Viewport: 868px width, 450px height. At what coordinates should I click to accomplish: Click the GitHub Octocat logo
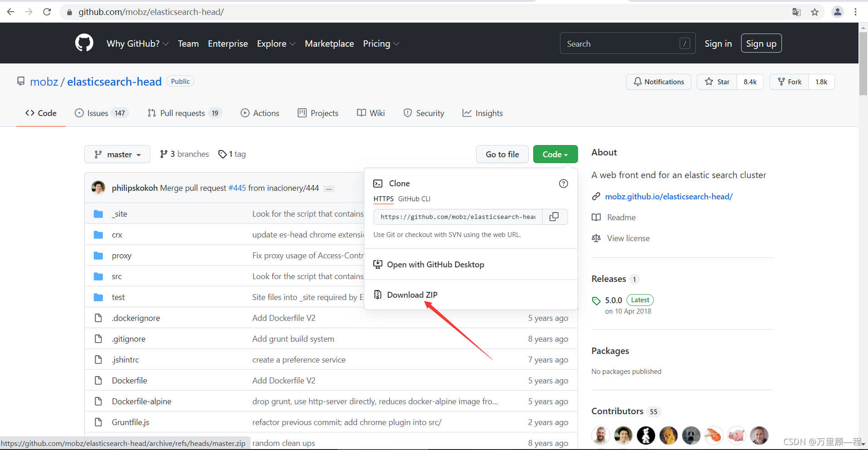(x=84, y=43)
